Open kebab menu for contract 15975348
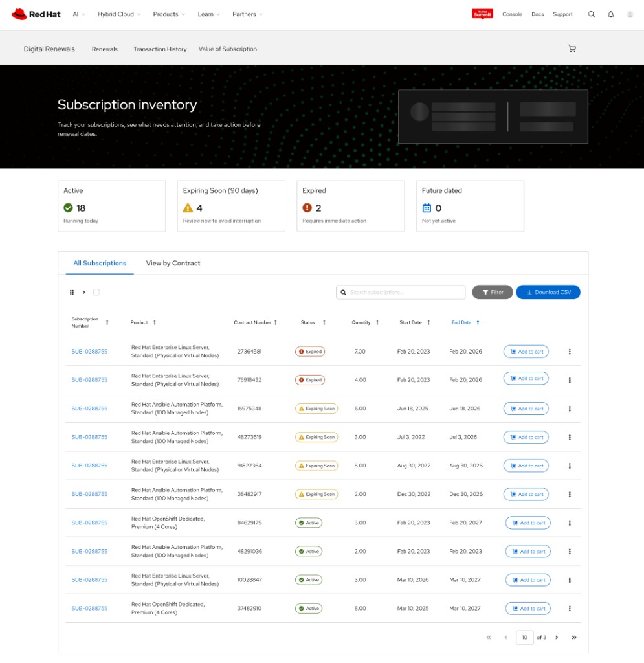This screenshot has height=663, width=644. point(570,409)
